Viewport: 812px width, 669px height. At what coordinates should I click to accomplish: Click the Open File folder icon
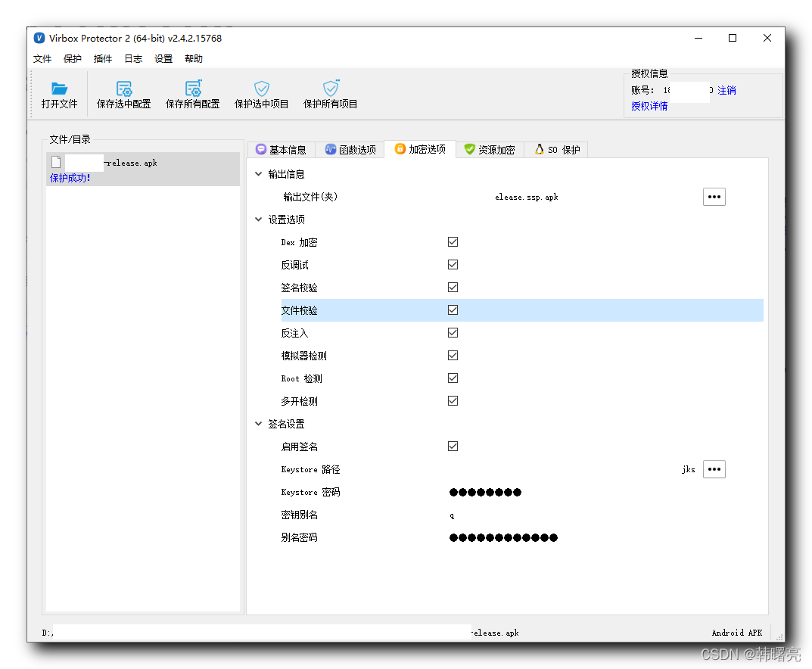(59, 88)
